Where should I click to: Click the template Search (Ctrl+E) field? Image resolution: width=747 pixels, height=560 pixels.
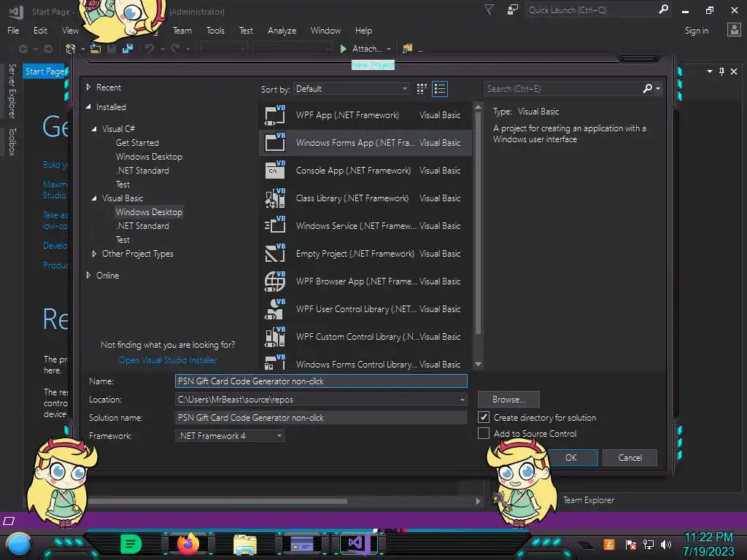[x=562, y=89]
